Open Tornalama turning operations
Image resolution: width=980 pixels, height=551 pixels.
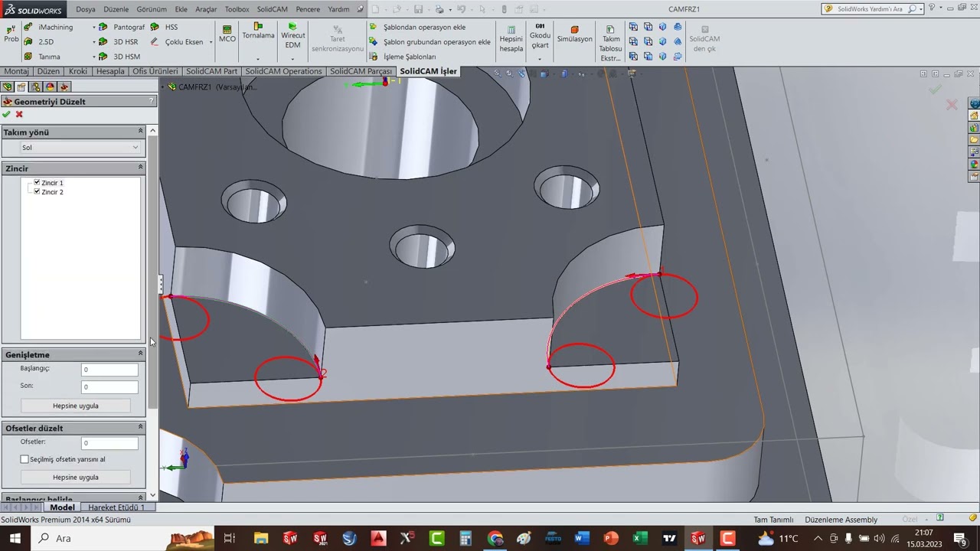(x=258, y=31)
